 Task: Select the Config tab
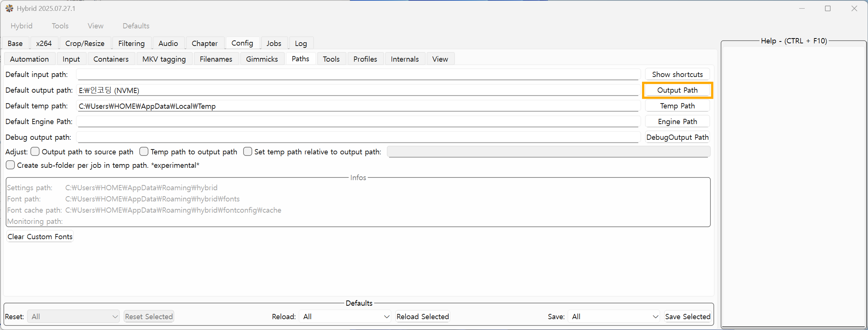(242, 43)
